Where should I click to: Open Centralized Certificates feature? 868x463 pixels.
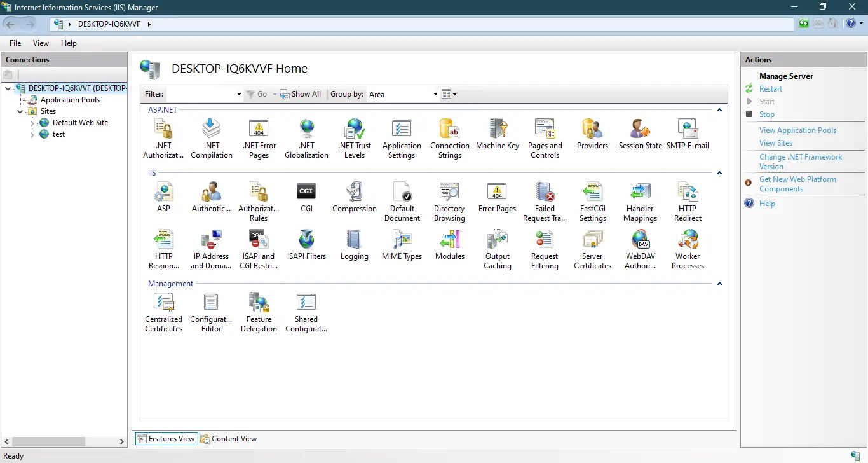163,312
